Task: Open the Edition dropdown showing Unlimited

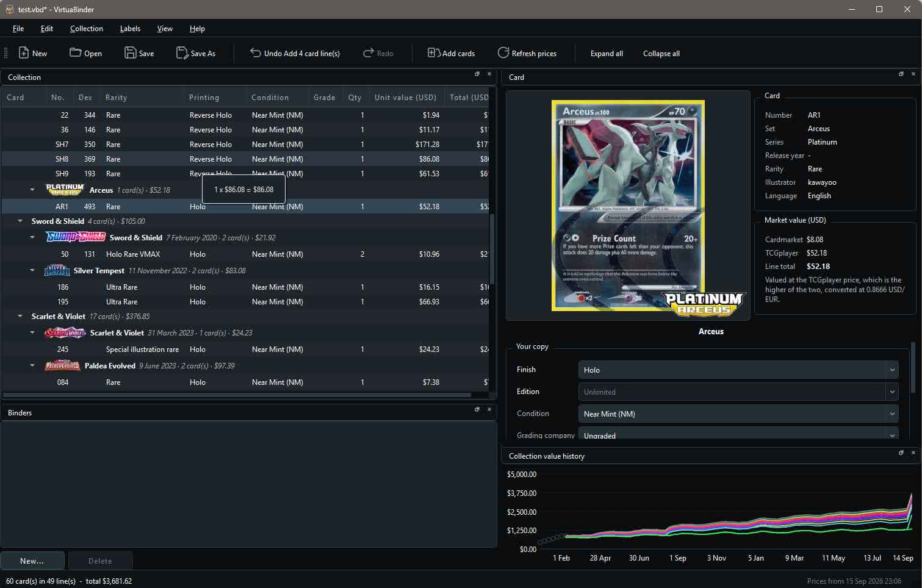Action: 738,392
